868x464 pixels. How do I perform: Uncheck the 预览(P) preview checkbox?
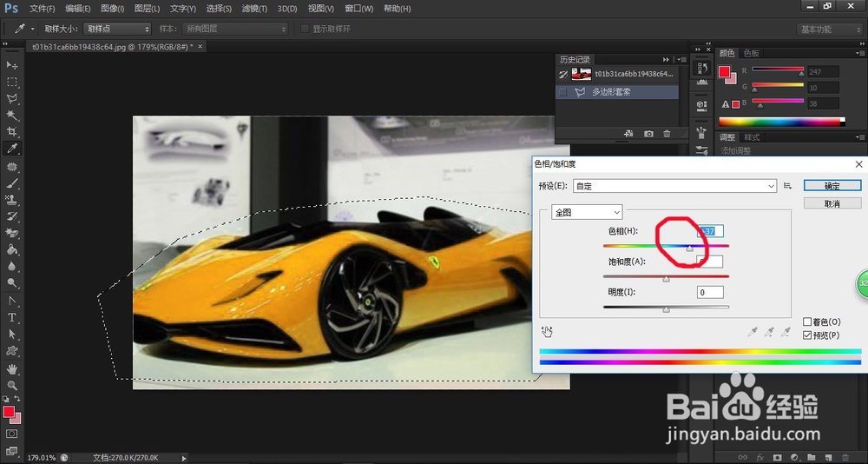click(x=807, y=335)
